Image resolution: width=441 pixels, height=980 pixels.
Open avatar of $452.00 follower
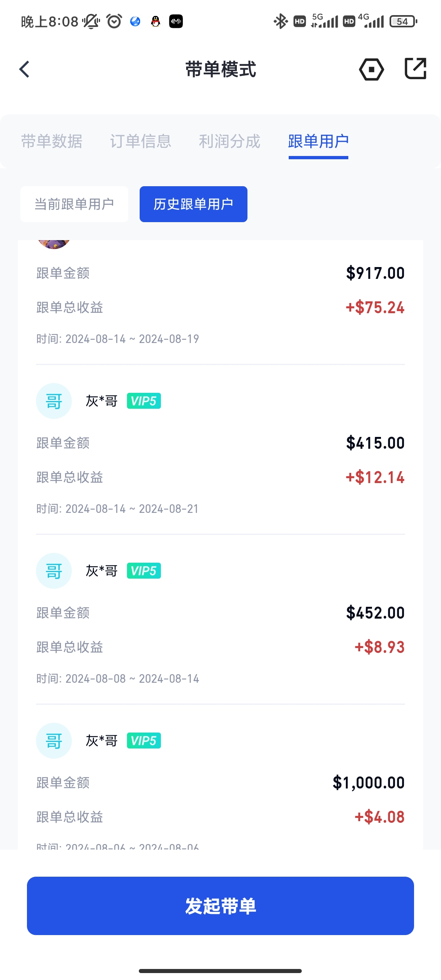54,571
